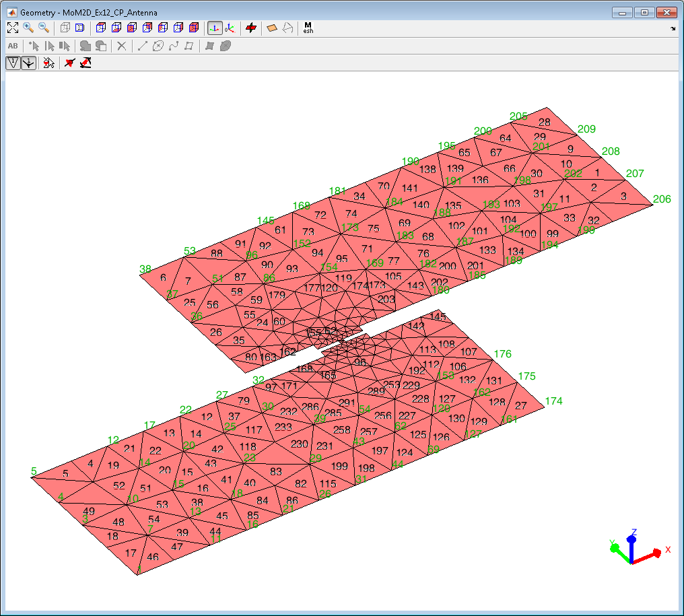This screenshot has width=684, height=616.
Task: Toggle triangle number labels button
Action: coord(13,63)
